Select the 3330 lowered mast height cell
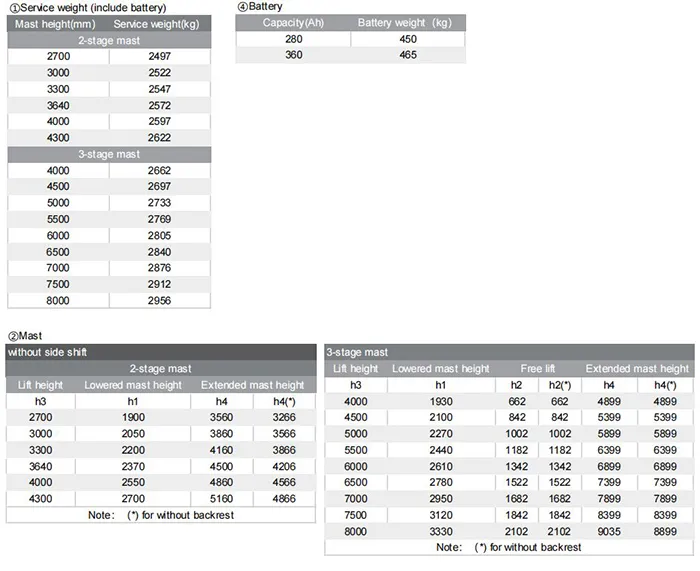700x571 pixels. coord(439,531)
